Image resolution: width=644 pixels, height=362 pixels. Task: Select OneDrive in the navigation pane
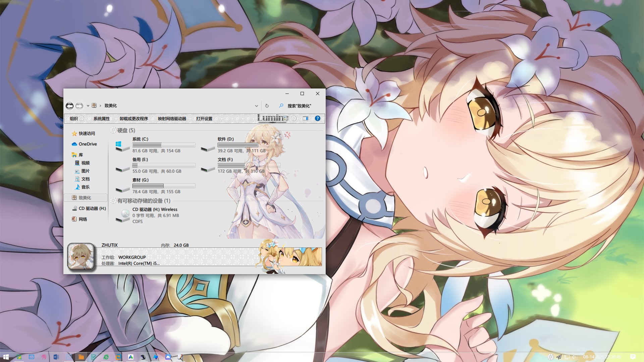(x=84, y=144)
